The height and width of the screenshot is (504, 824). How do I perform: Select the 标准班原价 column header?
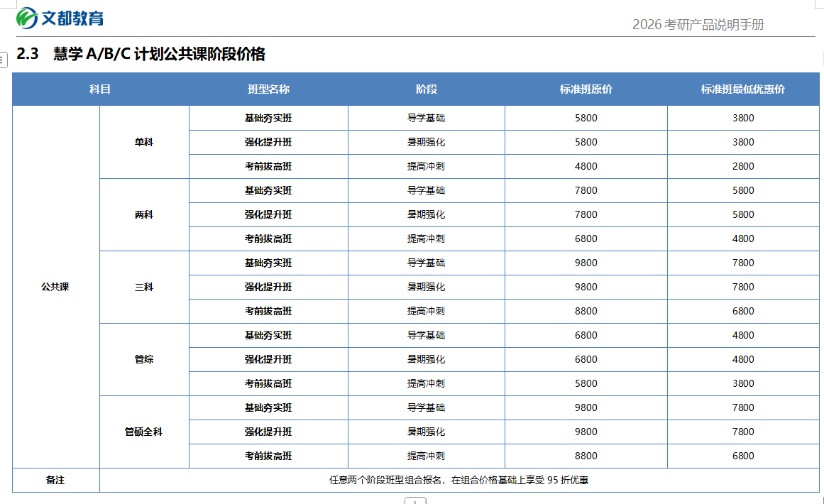tap(586, 89)
